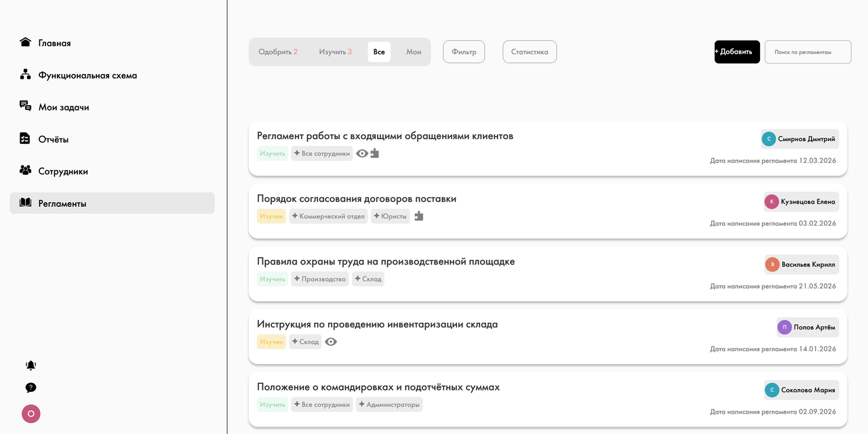Image resolution: width=868 pixels, height=434 pixels.
Task: Click the Функциональная схема hierarchy icon
Action: (x=26, y=75)
